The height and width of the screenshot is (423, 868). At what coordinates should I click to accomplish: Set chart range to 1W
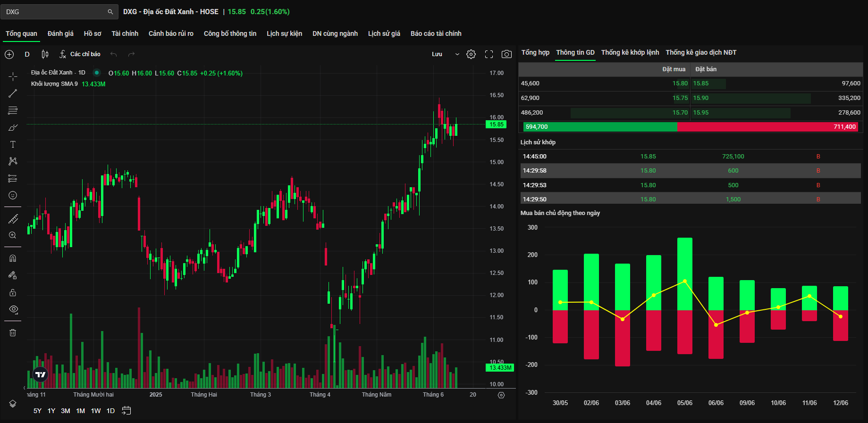96,411
